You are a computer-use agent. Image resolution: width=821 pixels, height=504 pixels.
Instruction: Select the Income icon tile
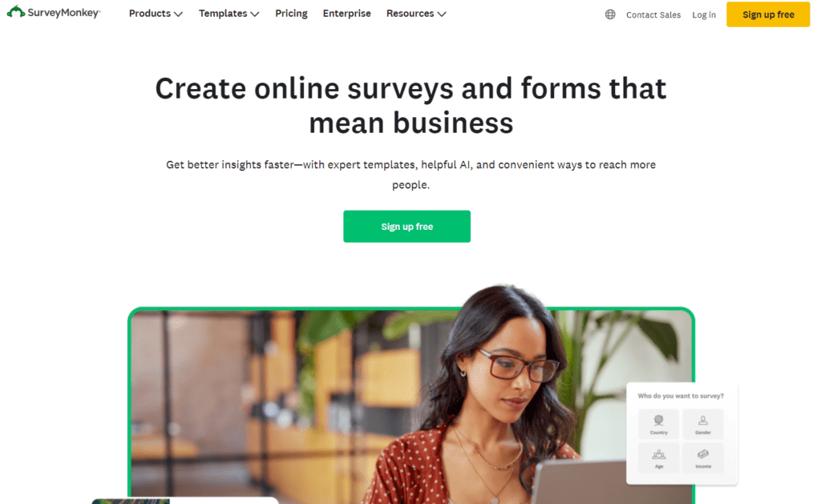pos(702,458)
